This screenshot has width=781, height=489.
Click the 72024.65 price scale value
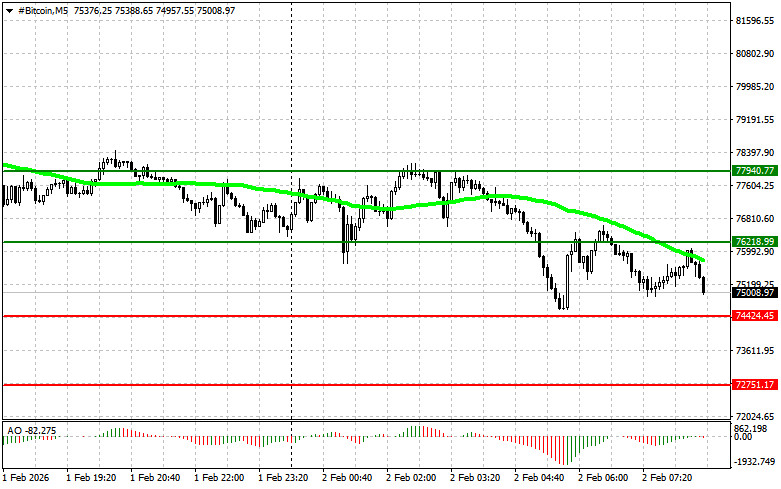pyautogui.click(x=755, y=416)
